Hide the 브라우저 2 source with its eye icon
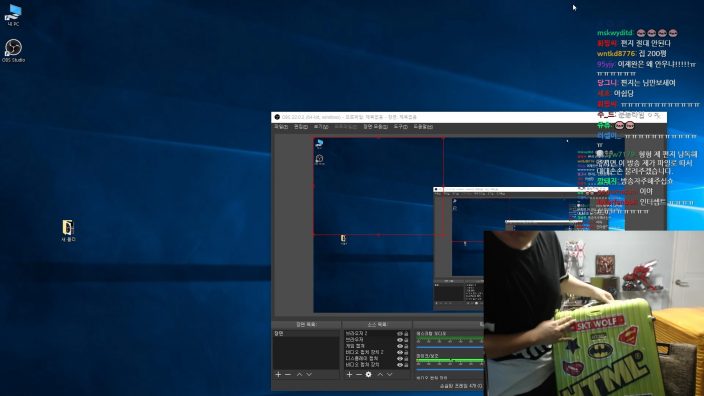Screen dimensions: 704x396 tap(400, 334)
